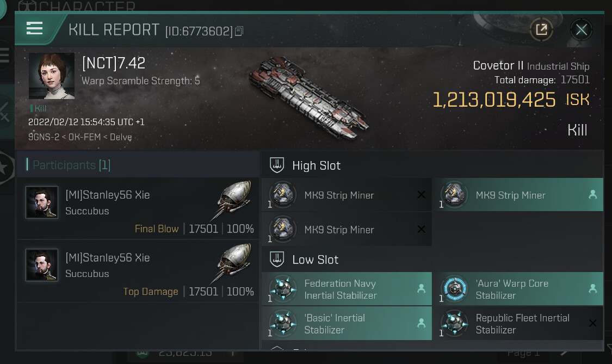Open victim [NCT]7.42 character portrait
612x364 pixels.
pos(52,76)
